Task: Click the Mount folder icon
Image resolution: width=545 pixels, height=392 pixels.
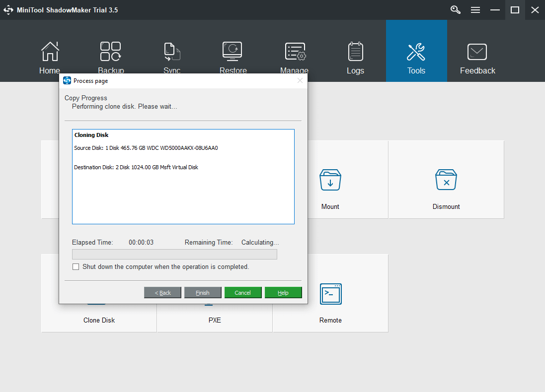Action: [x=330, y=180]
